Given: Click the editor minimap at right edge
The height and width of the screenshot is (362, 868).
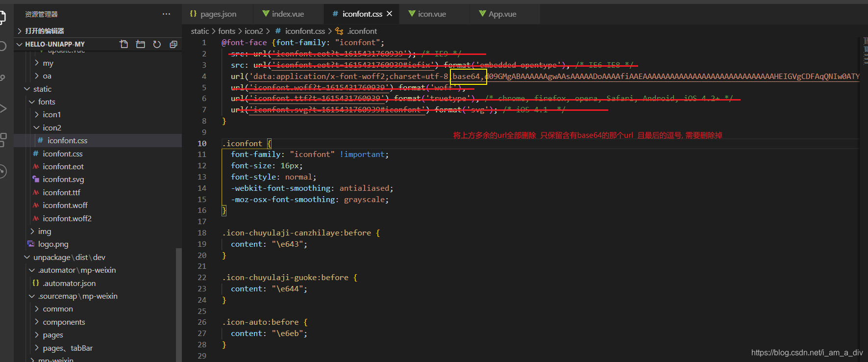Looking at the screenshot, I should coord(865,52).
